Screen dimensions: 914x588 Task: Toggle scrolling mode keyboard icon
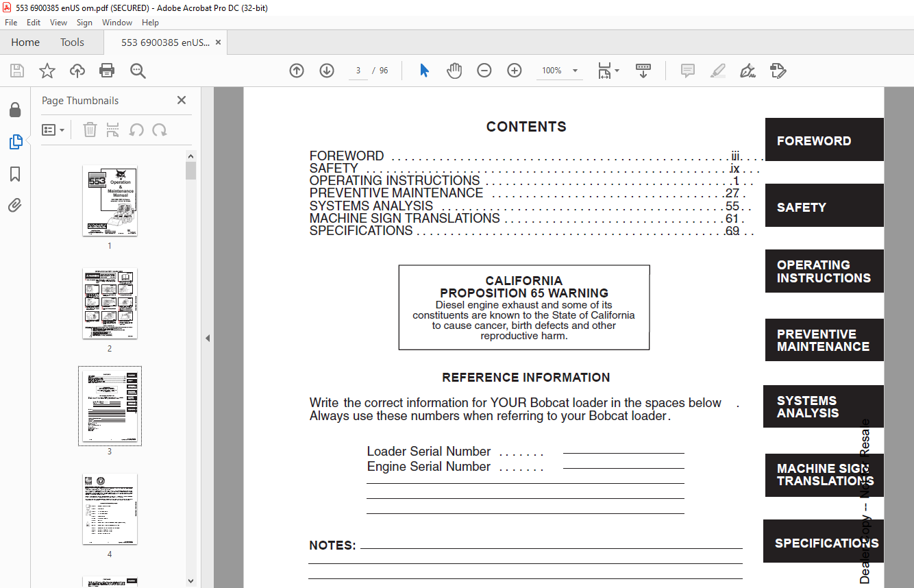tap(643, 71)
